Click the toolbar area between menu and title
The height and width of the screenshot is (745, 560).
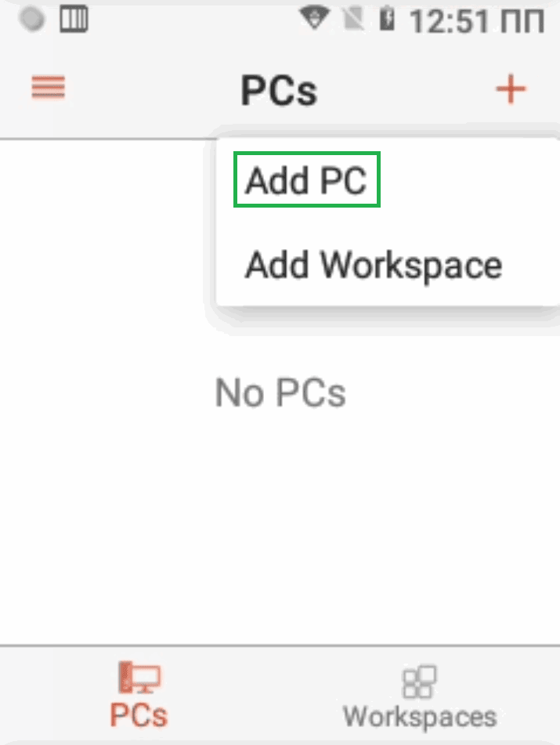(x=149, y=89)
